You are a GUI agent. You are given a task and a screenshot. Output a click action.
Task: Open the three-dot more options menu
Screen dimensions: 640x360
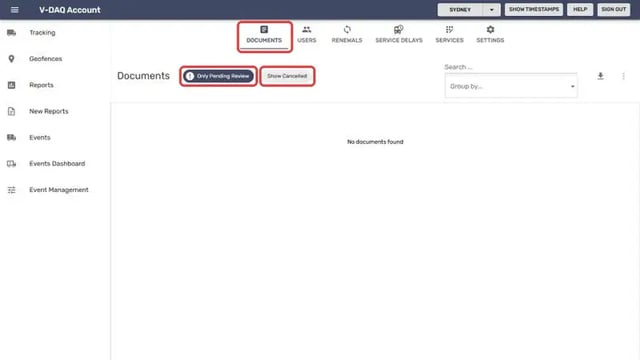623,76
